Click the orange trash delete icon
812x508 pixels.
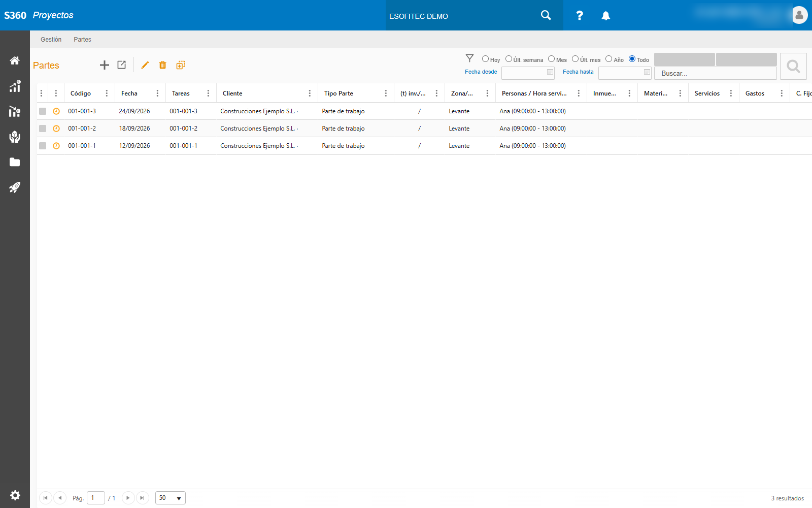coord(162,65)
